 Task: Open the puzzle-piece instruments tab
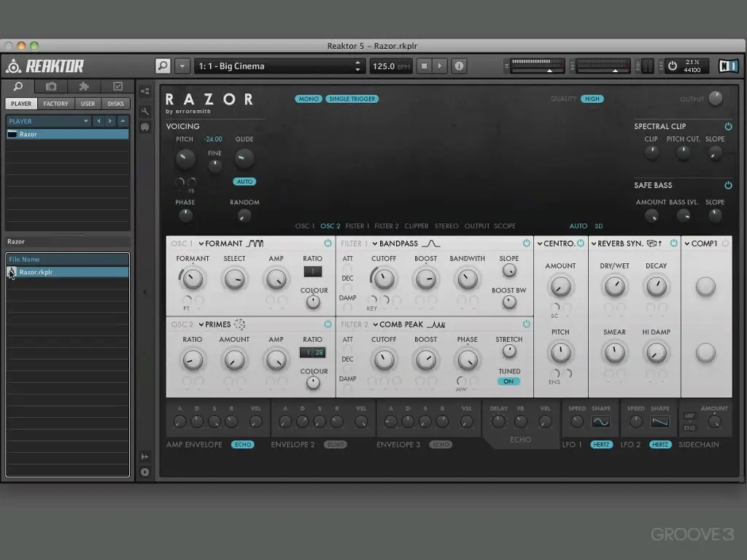pos(84,86)
